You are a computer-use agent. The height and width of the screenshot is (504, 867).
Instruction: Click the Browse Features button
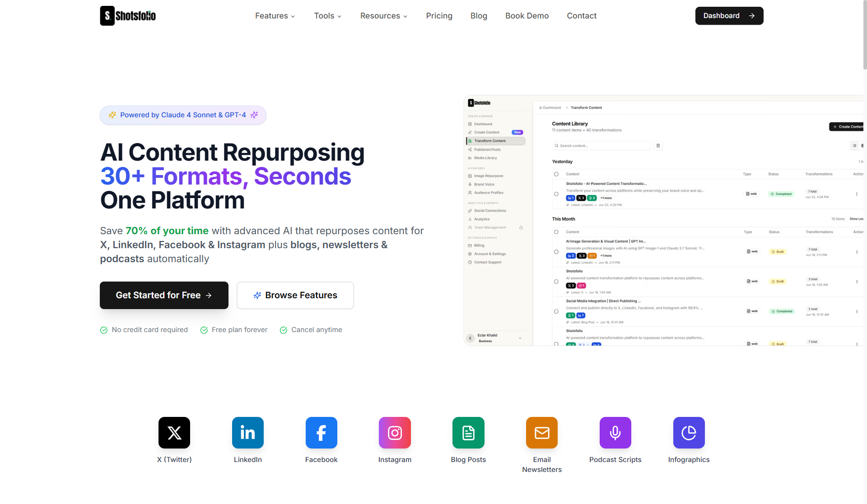pyautogui.click(x=295, y=295)
